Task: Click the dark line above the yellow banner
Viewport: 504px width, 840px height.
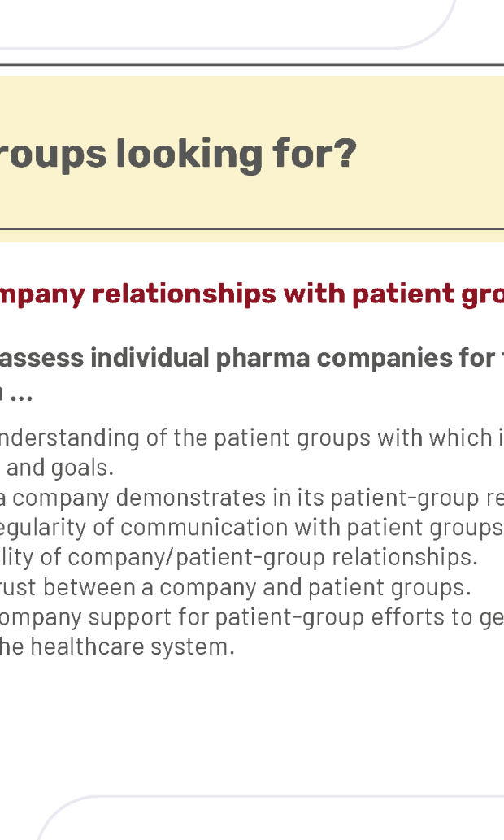Action: (x=252, y=65)
